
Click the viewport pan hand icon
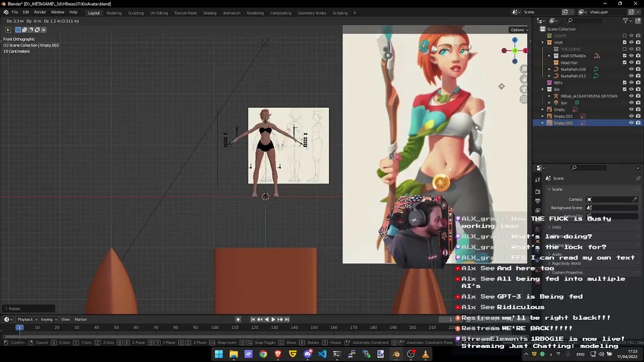tap(524, 79)
